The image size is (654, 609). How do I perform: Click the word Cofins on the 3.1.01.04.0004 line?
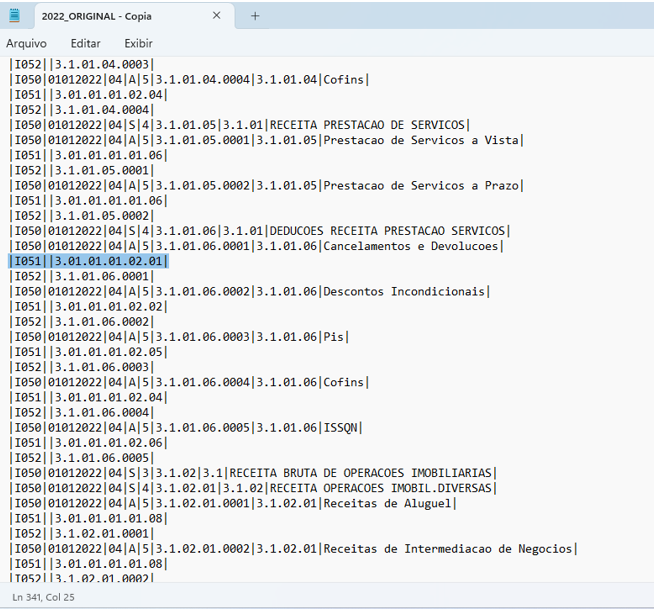pyautogui.click(x=344, y=79)
